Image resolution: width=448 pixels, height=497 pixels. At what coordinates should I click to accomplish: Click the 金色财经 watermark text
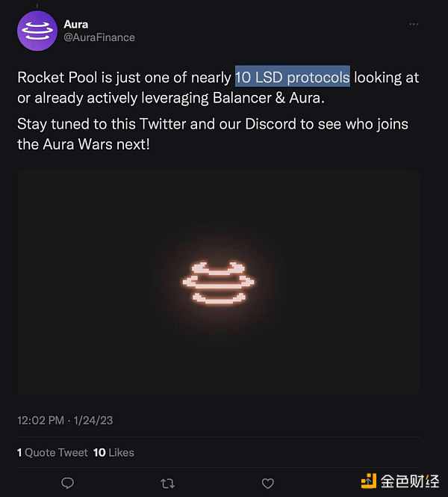[x=410, y=481]
